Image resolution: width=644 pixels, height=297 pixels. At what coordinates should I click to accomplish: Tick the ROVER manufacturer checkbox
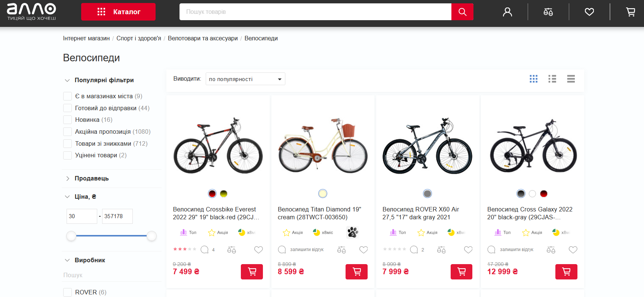tap(68, 292)
